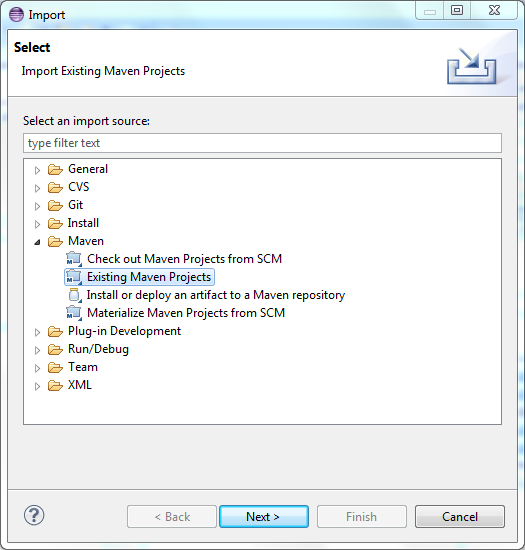This screenshot has width=525, height=550.
Task: Expand the General category
Action: (x=37, y=170)
